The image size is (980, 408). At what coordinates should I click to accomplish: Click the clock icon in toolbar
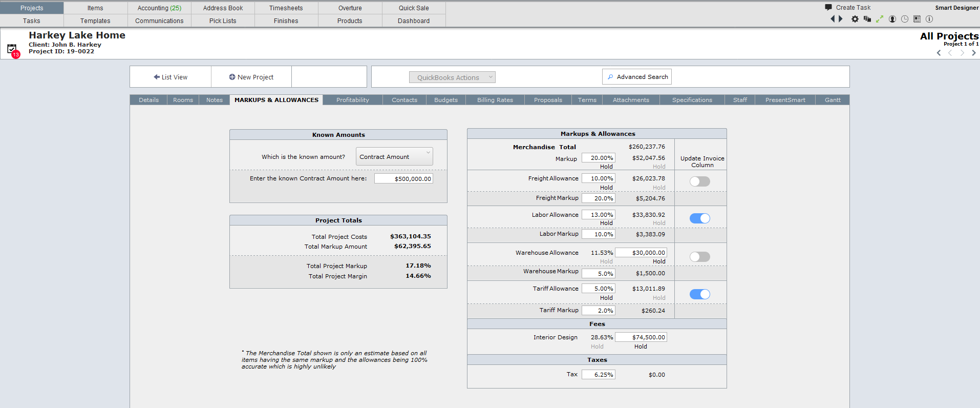click(x=905, y=19)
